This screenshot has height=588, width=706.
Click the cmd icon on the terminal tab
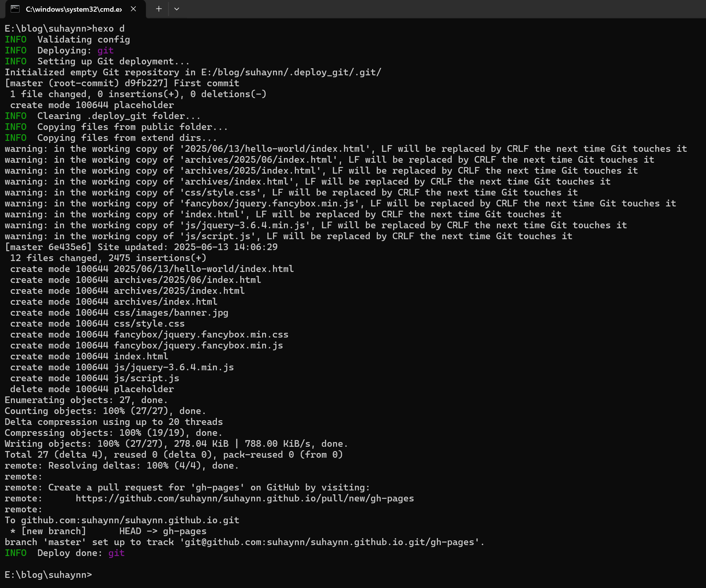point(15,9)
